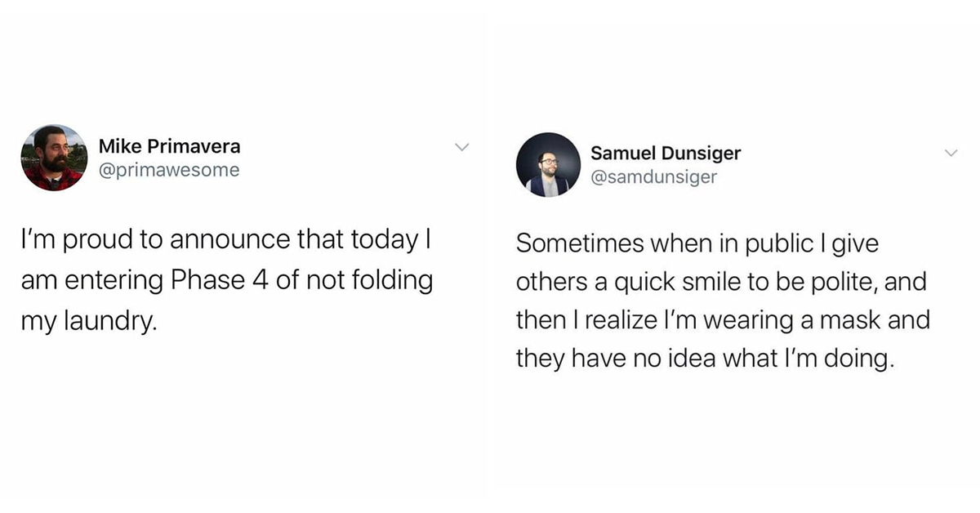
Task: Open Mike Primavera's profile picture
Action: (x=54, y=158)
